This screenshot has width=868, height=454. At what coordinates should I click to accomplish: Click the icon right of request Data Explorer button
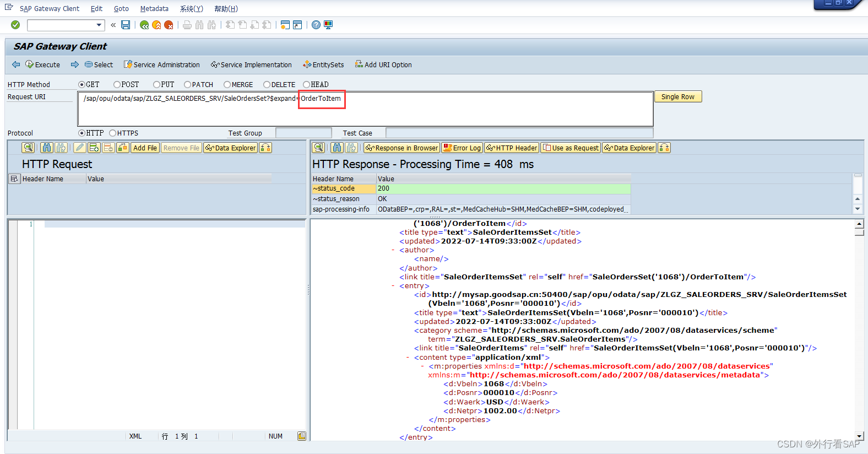(265, 148)
